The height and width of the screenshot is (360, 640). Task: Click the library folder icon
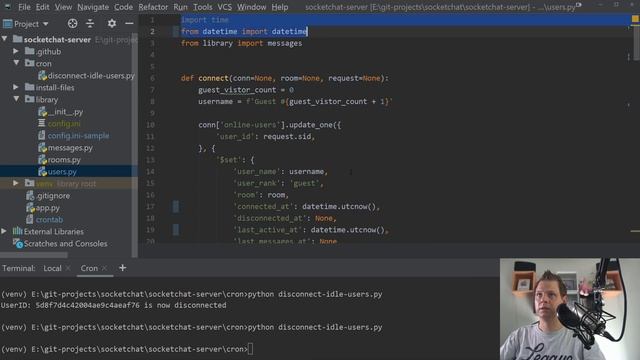tap(29, 99)
